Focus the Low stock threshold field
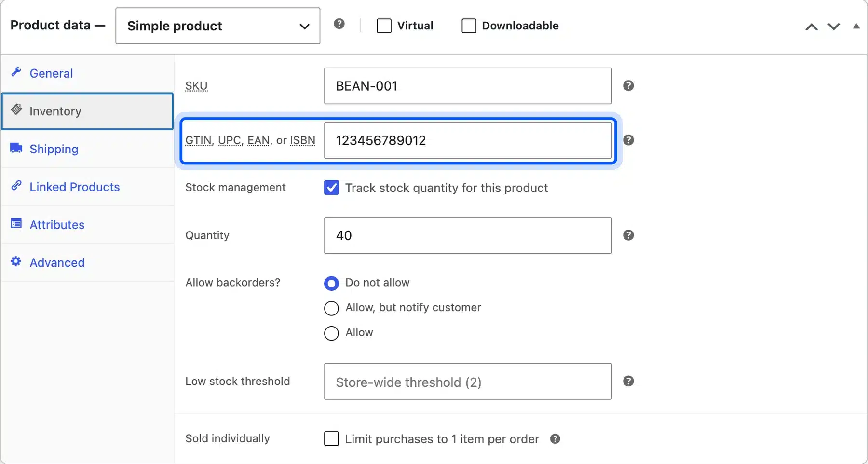 (x=468, y=382)
